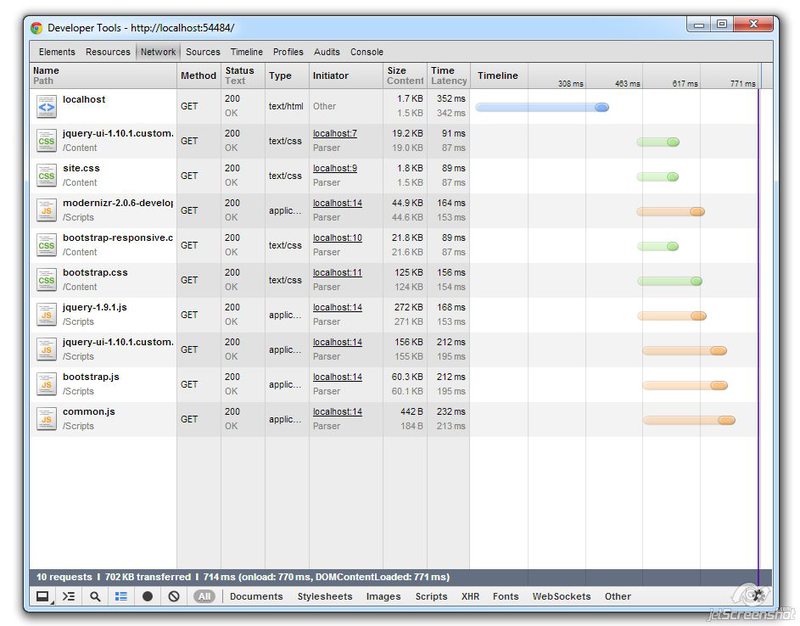Click the dock-to-bottom icon in status bar
This screenshot has width=800, height=626.
tap(40, 596)
